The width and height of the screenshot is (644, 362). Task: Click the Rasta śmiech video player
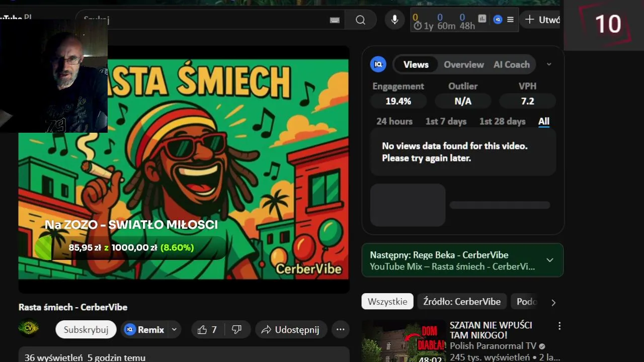click(x=184, y=169)
